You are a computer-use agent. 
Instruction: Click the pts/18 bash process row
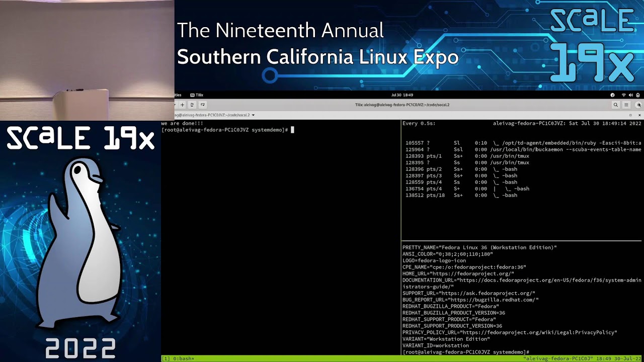[x=461, y=195]
